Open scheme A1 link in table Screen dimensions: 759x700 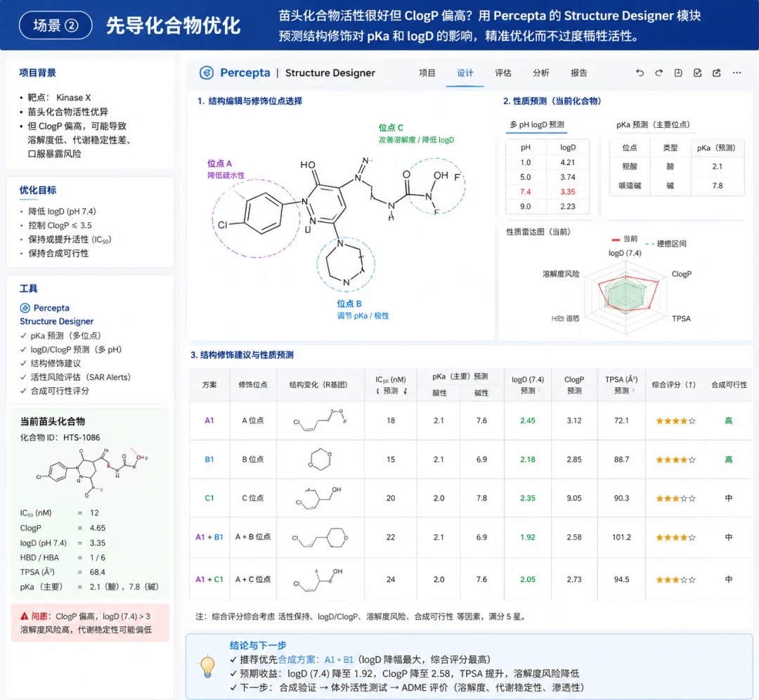tap(209, 421)
